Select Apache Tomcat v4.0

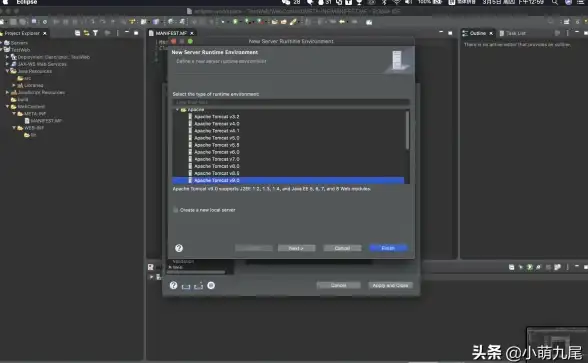point(216,124)
